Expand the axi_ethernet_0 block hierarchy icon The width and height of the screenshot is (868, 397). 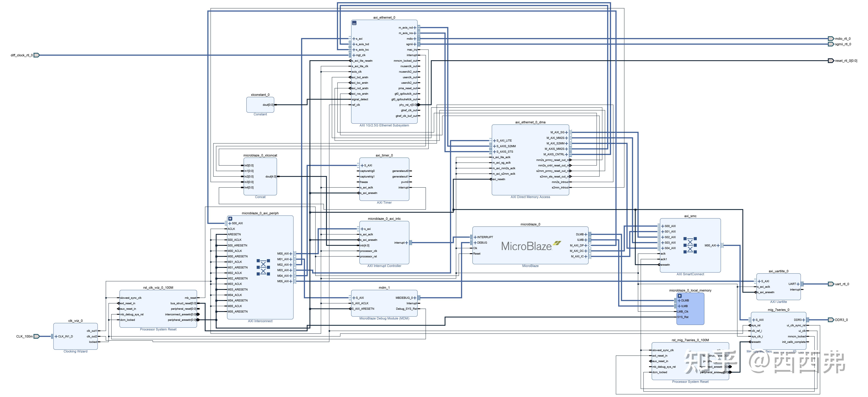coord(354,23)
